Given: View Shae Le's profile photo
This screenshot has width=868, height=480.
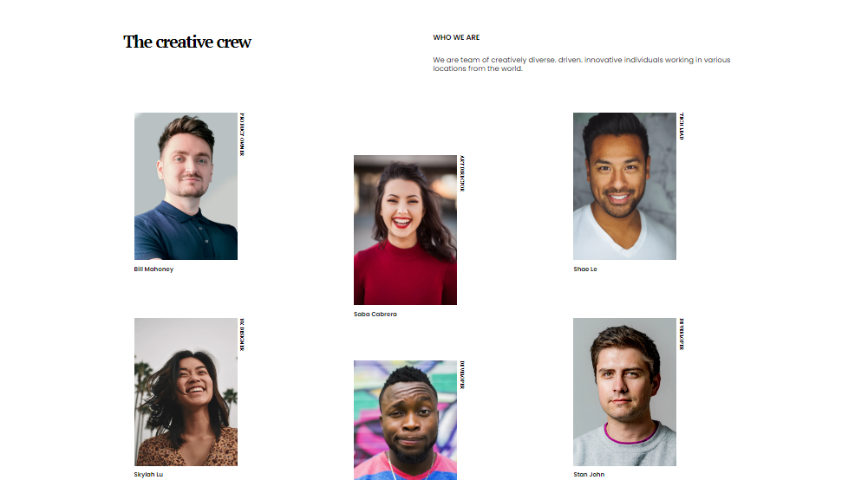Looking at the screenshot, I should tap(624, 186).
